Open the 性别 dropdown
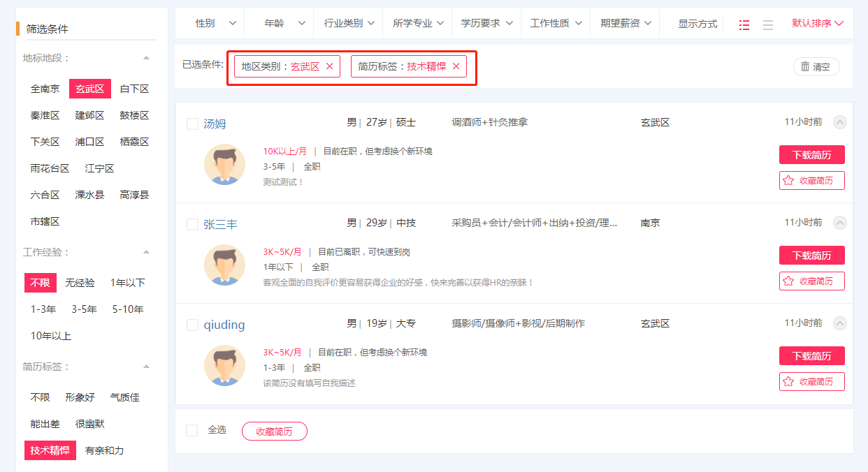Image resolution: width=868 pixels, height=472 pixels. click(215, 24)
